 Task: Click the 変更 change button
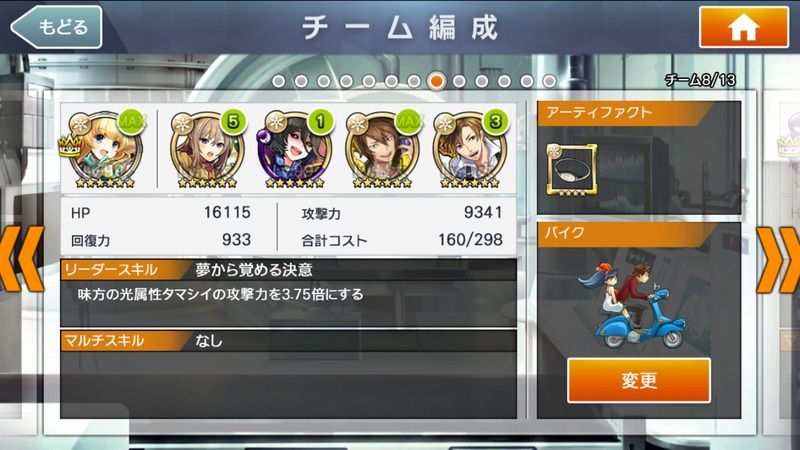click(x=639, y=381)
